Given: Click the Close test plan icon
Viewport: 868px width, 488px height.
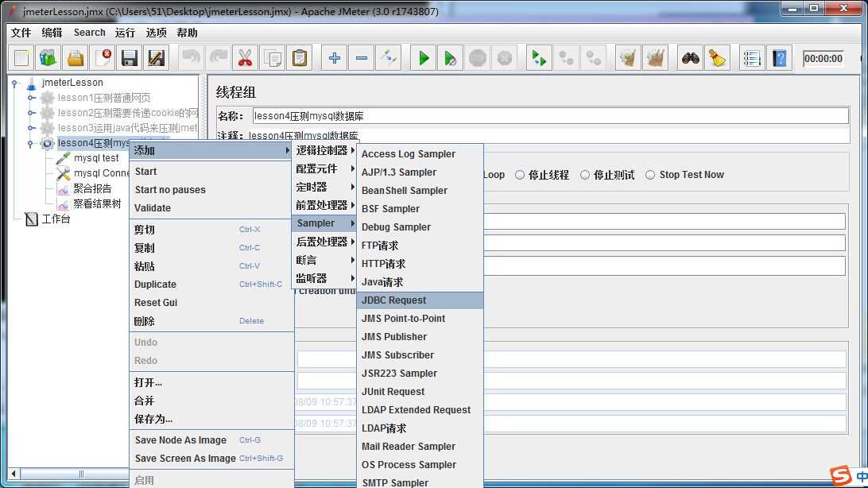Looking at the screenshot, I should click(x=103, y=58).
